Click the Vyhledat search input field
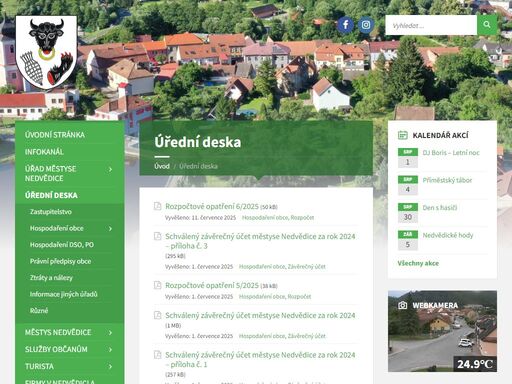512x384 pixels. pos(431,25)
